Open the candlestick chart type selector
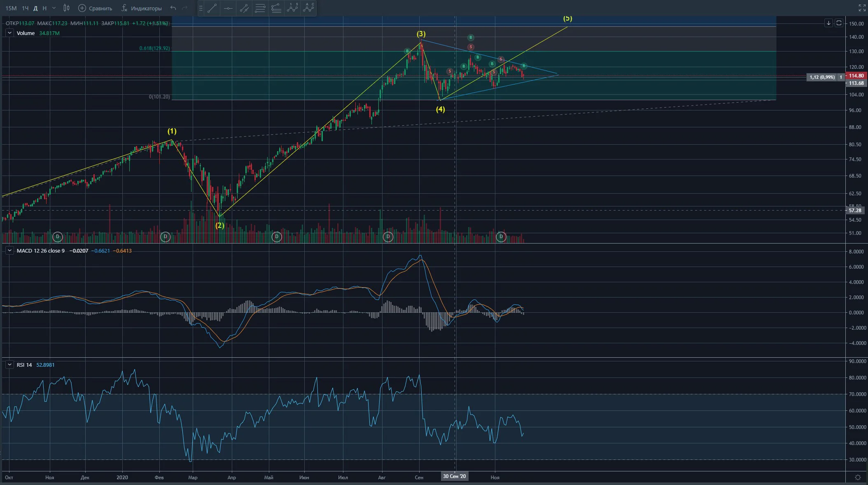The image size is (868, 485). pos(67,8)
